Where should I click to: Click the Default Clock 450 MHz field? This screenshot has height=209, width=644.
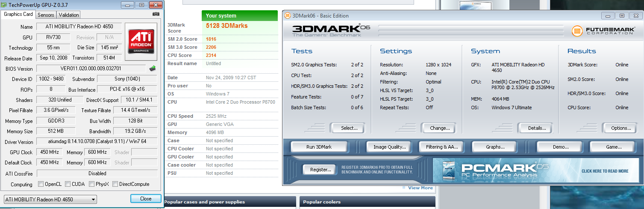pos(50,163)
